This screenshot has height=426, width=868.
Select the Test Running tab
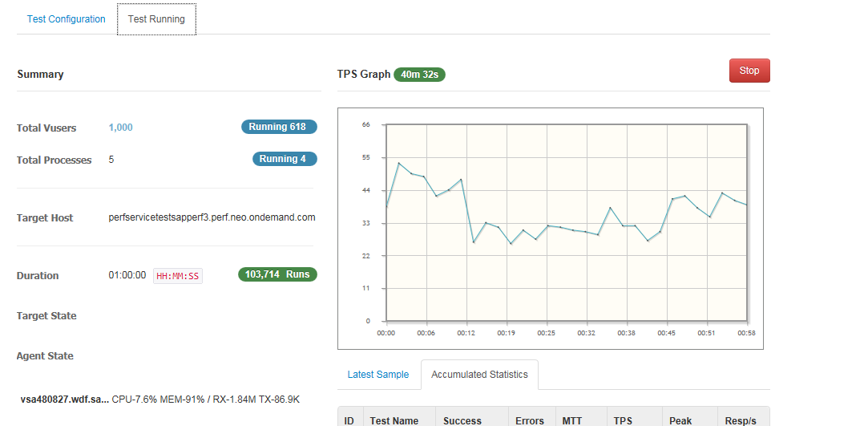click(156, 19)
